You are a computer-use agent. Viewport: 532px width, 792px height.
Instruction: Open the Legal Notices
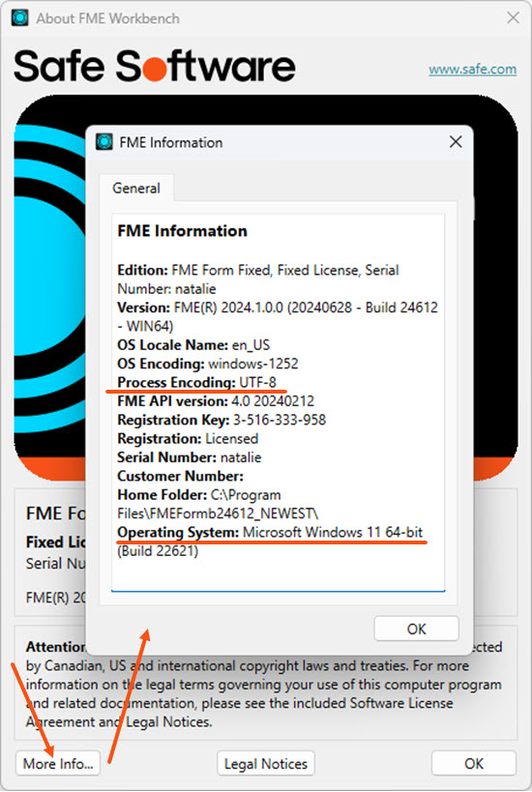[x=266, y=764]
